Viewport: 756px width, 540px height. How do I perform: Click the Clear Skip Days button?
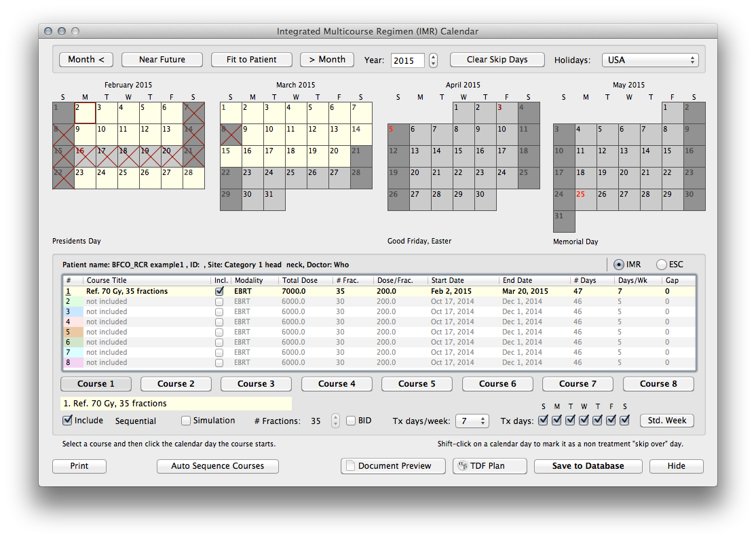tap(497, 60)
